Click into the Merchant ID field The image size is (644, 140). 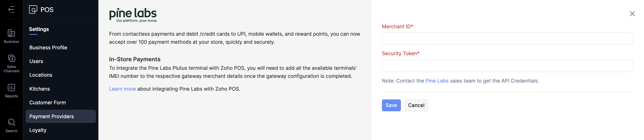(x=507, y=39)
